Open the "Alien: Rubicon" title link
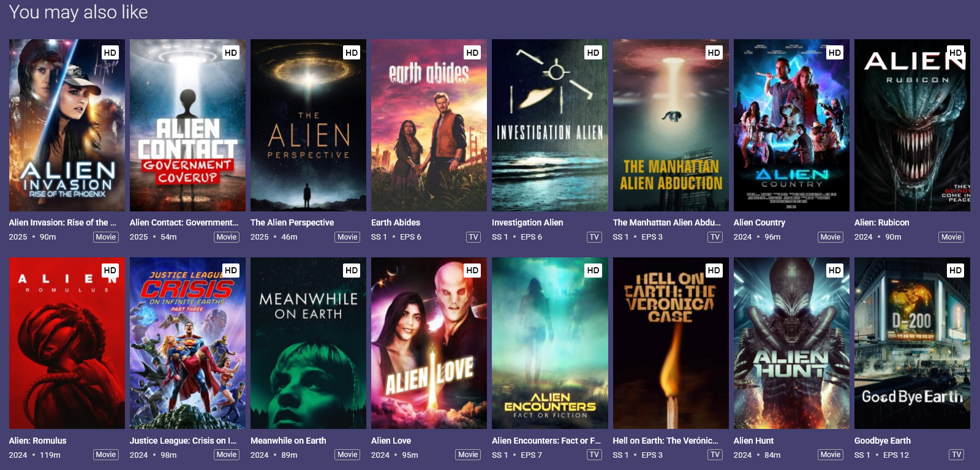This screenshot has height=470, width=980. [882, 222]
